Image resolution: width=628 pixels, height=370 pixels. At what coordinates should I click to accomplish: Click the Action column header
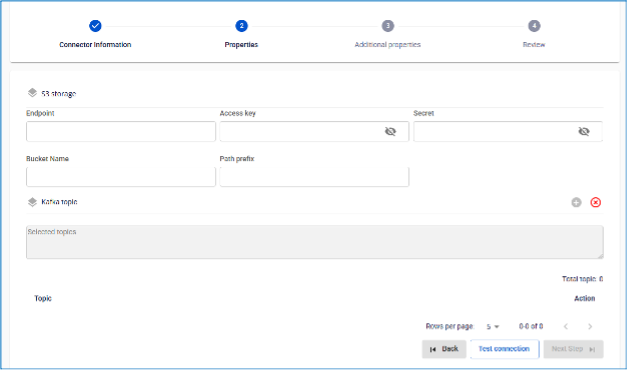click(x=585, y=298)
